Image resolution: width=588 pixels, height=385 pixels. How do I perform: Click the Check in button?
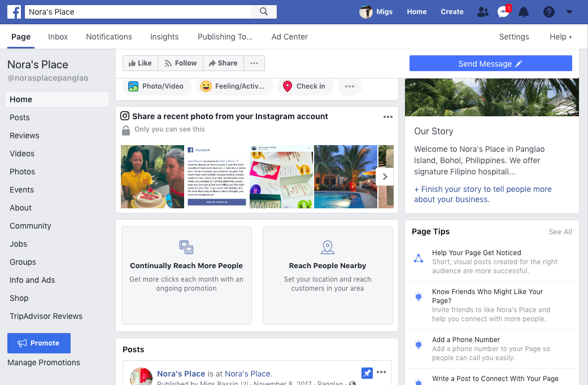pos(304,86)
